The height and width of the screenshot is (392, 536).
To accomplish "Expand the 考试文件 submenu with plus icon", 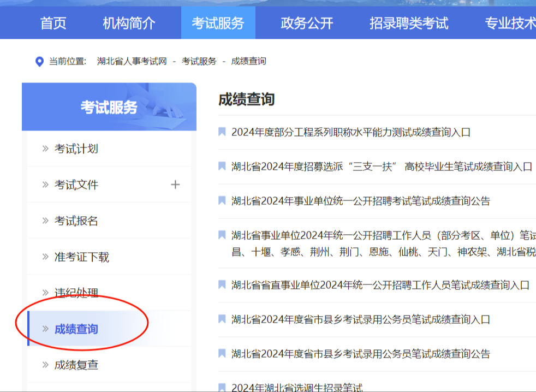I will point(175,185).
